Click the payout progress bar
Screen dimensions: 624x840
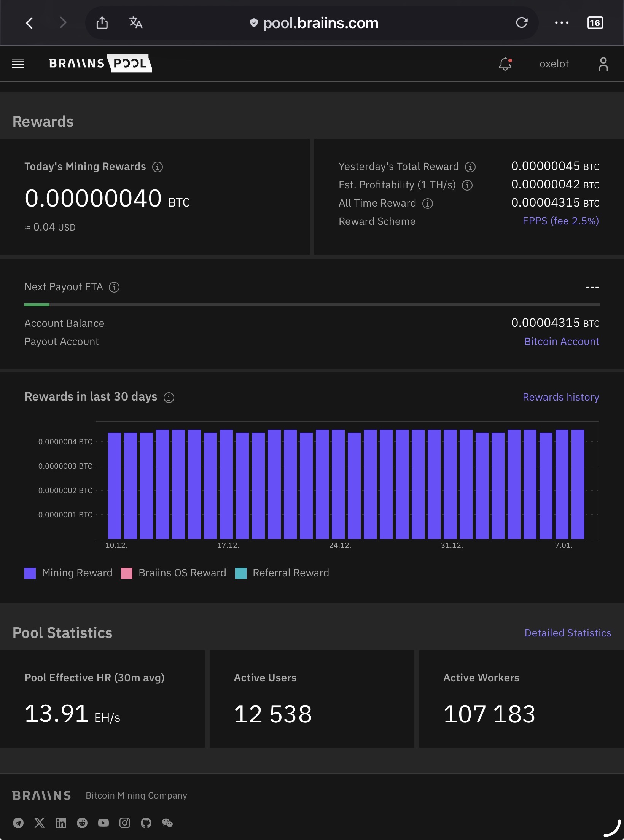[x=312, y=305]
